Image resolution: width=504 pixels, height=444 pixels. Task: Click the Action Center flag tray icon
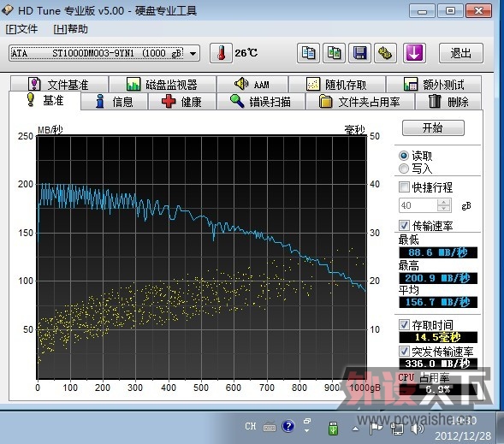tap(376, 429)
